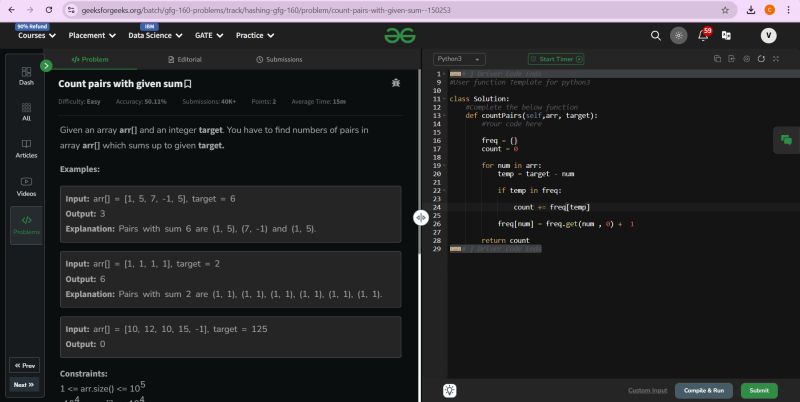Open the Custom Input link
Image resolution: width=800 pixels, height=402 pixels.
pyautogui.click(x=647, y=390)
